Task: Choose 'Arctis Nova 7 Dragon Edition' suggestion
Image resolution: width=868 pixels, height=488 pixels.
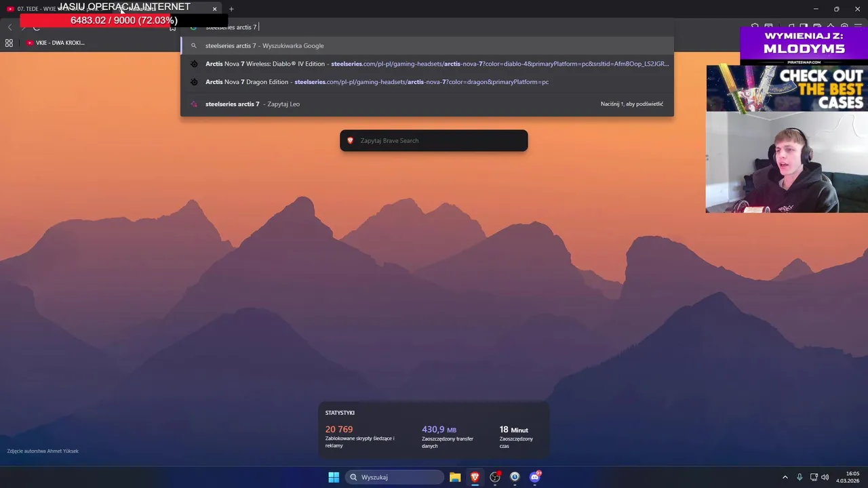Action: pyautogui.click(x=427, y=82)
